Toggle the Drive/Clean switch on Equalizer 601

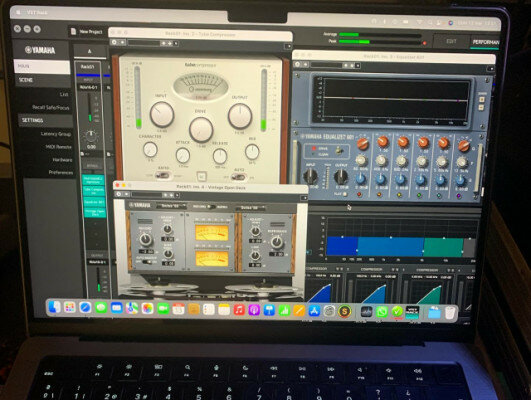tap(338, 151)
